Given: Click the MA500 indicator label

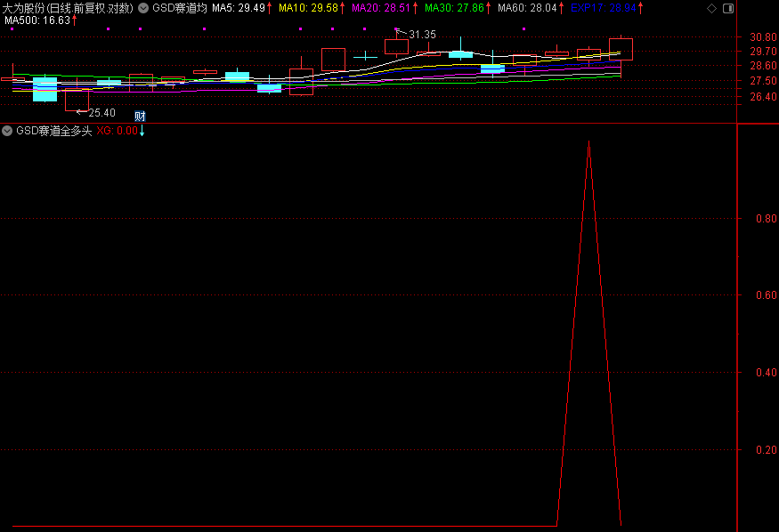Looking at the screenshot, I should [x=40, y=20].
